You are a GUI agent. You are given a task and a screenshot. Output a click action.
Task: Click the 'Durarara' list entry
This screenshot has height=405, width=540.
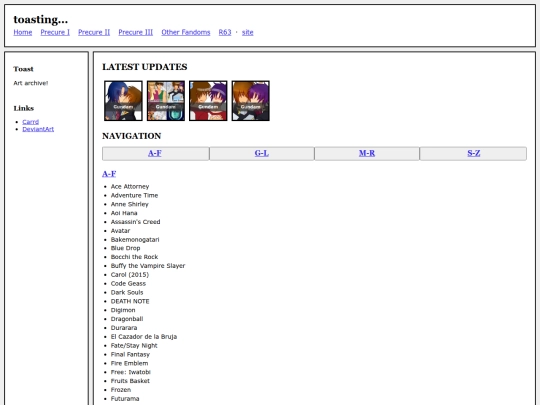pyautogui.click(x=124, y=328)
